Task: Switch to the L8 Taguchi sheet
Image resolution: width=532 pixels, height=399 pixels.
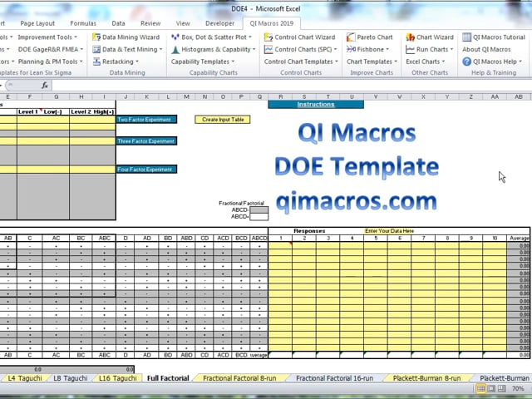Action: click(70, 378)
